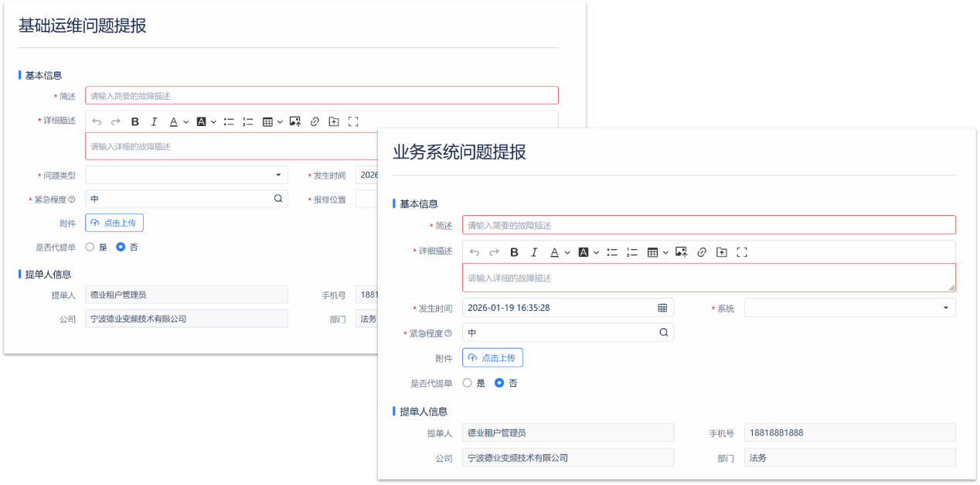
Task: Click Italic icon in 基础运维问题提报 editor
Action: 154,121
